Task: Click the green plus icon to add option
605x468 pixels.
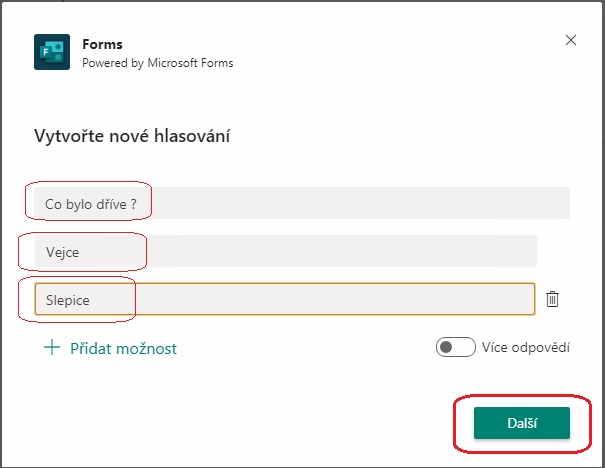Action: pos(52,348)
